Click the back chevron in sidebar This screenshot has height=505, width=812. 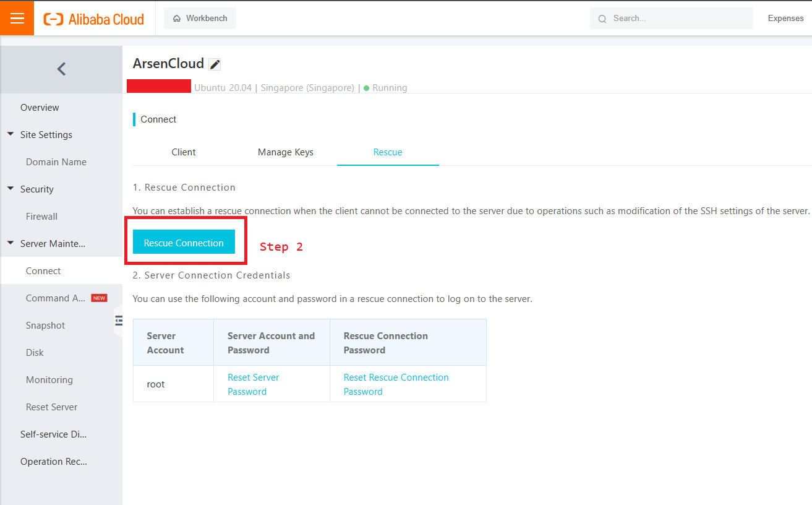61,69
